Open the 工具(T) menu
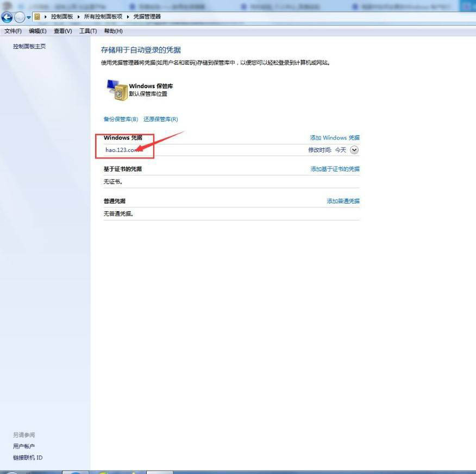 click(88, 31)
